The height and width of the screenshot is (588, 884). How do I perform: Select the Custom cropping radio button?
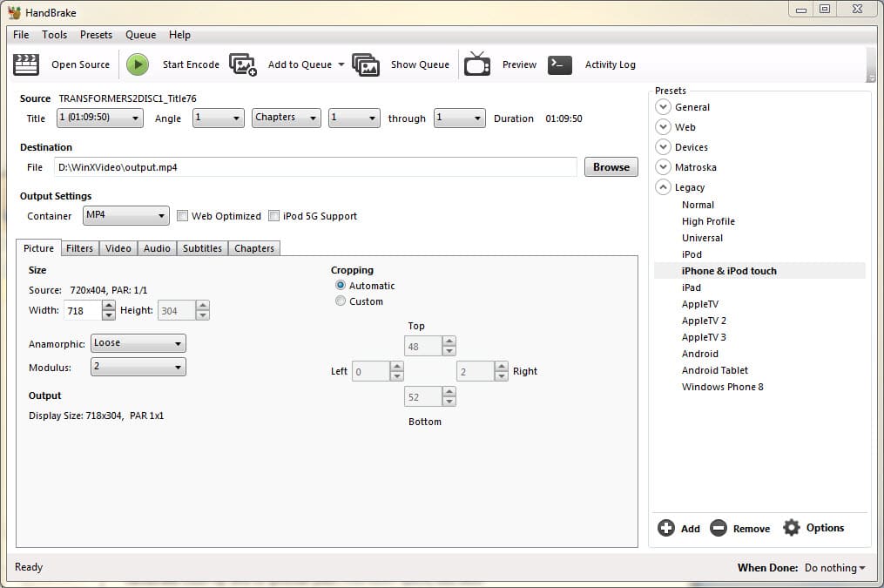341,301
